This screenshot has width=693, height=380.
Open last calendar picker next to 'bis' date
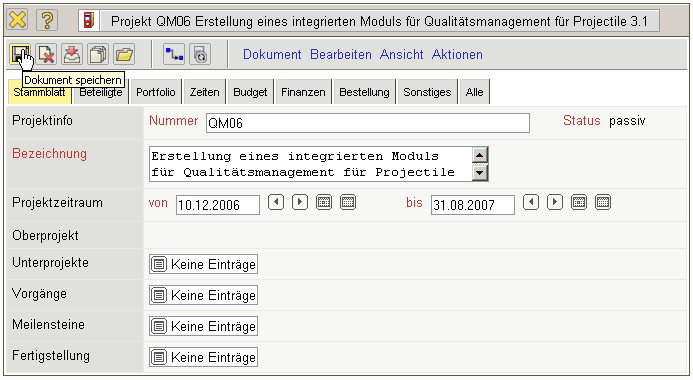coord(603,203)
